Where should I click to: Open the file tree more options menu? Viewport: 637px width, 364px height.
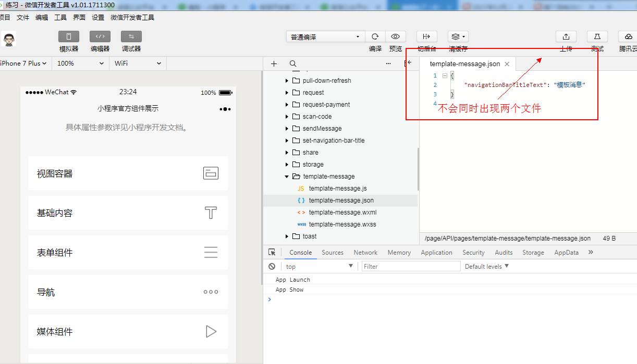click(x=388, y=64)
